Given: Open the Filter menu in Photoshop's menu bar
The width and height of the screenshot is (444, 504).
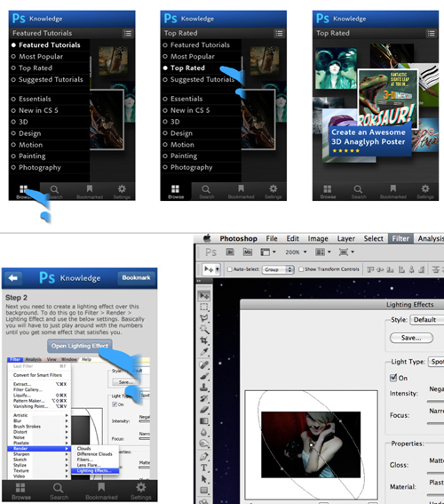Looking at the screenshot, I should (x=400, y=238).
